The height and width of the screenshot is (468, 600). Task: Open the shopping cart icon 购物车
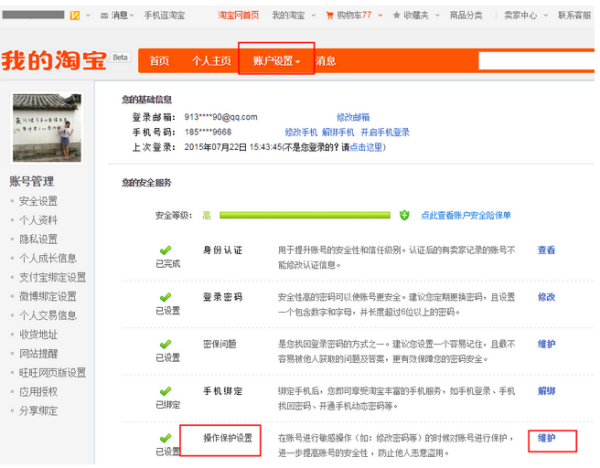pos(329,15)
